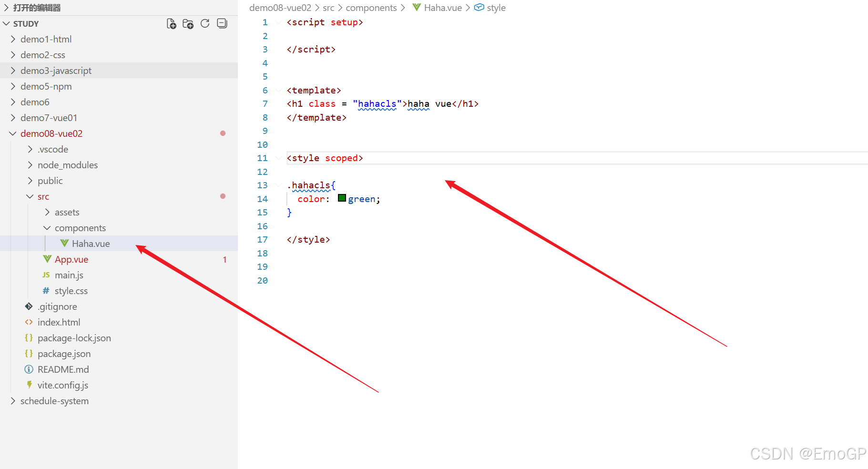Click Haha.vue in the breadcrumb
The width and height of the screenshot is (868, 469).
pos(443,8)
